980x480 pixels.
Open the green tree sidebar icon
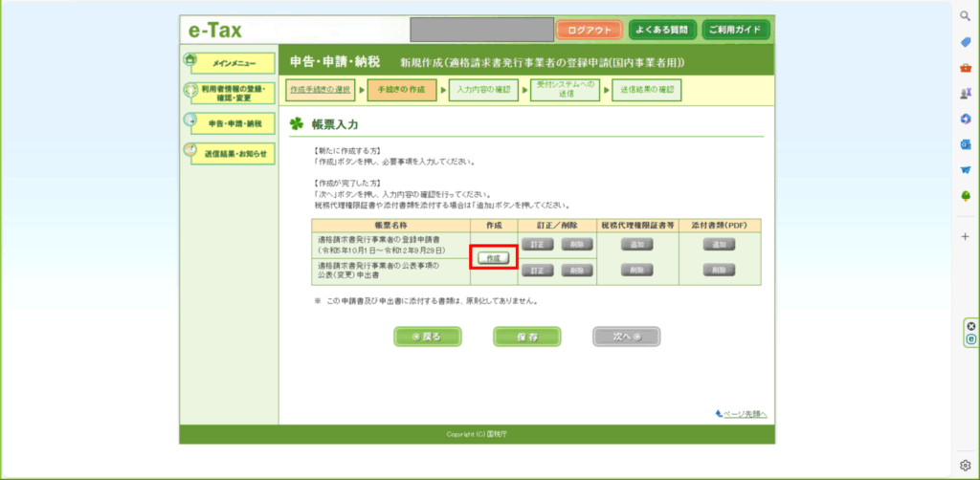(x=965, y=195)
